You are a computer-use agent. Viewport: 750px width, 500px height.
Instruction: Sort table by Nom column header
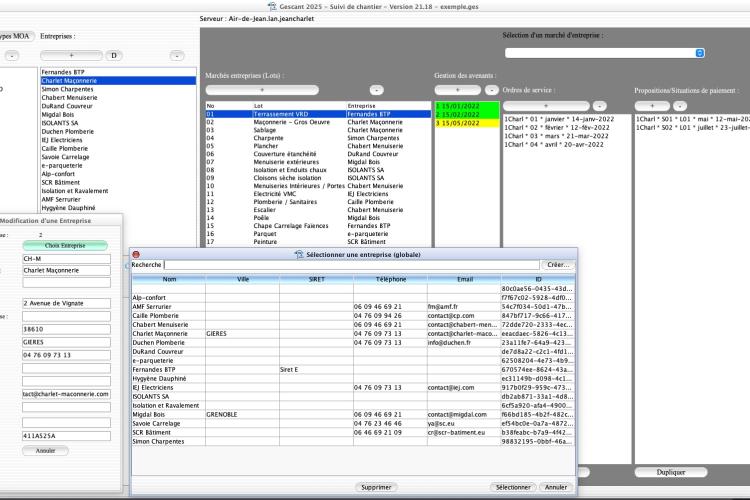pyautogui.click(x=169, y=279)
